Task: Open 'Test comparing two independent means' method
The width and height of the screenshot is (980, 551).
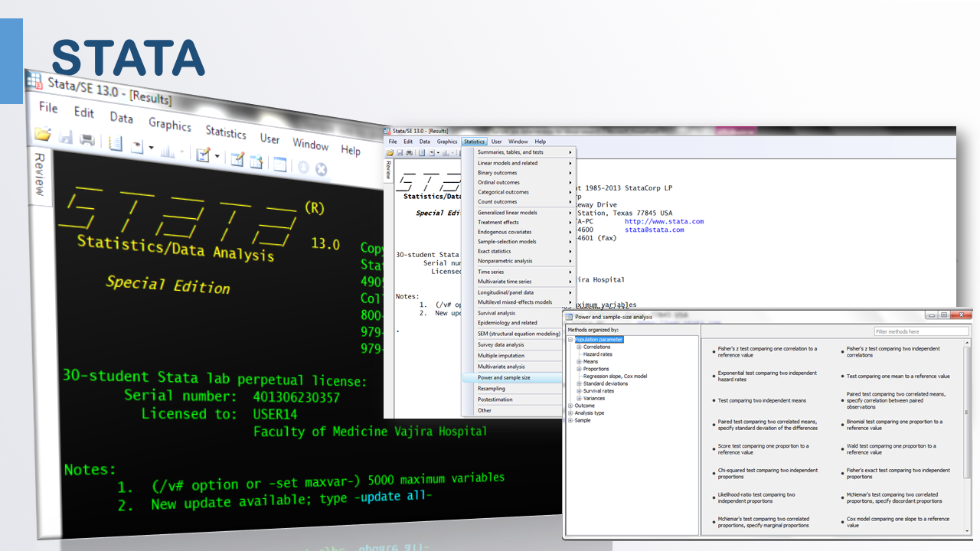Action: 762,400
